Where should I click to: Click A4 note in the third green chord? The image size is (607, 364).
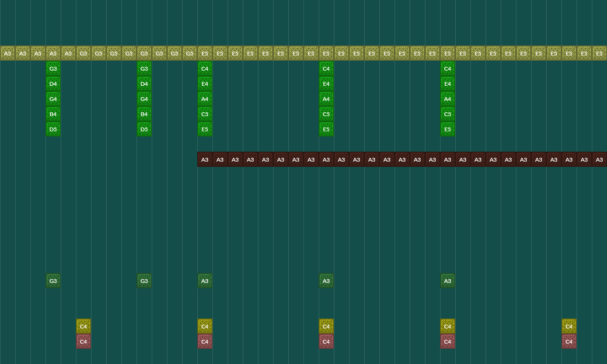(x=205, y=99)
